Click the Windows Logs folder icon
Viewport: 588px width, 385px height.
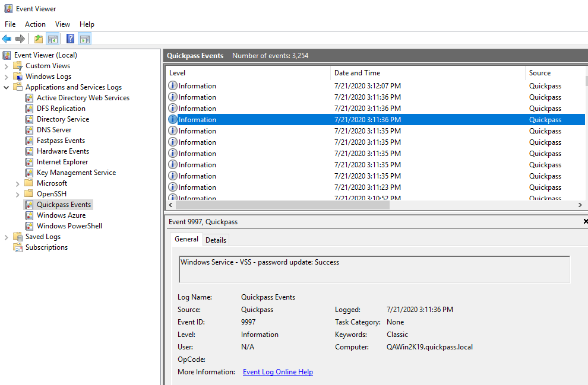18,77
